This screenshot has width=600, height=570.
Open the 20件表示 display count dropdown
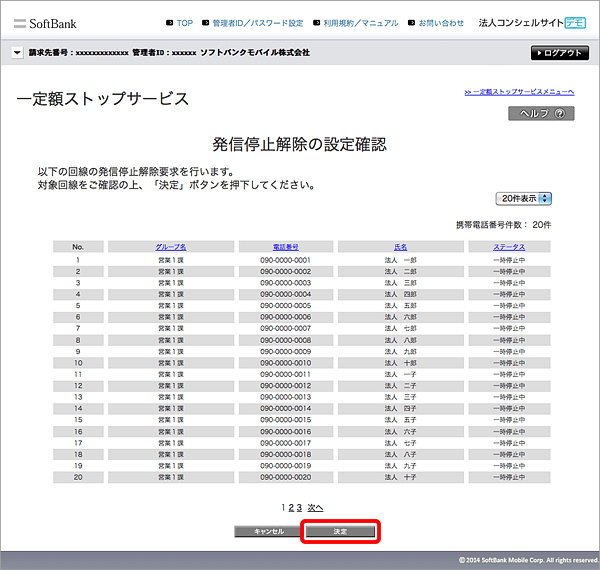(x=523, y=199)
